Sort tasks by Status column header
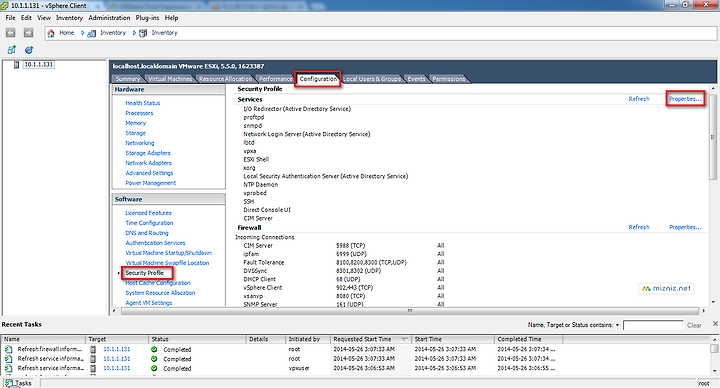 [197, 339]
